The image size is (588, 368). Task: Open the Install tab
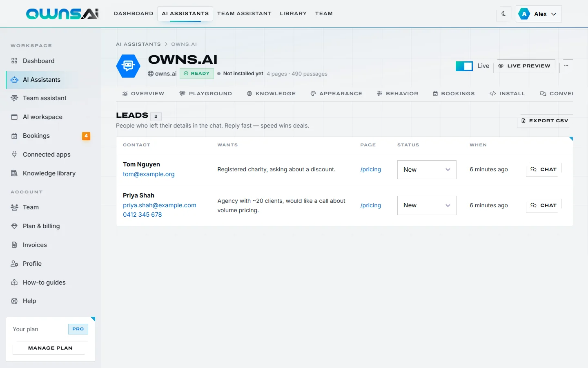507,94
